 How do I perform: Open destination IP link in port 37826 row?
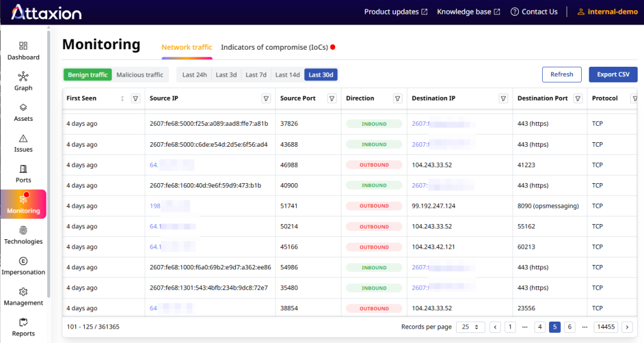click(x=443, y=123)
